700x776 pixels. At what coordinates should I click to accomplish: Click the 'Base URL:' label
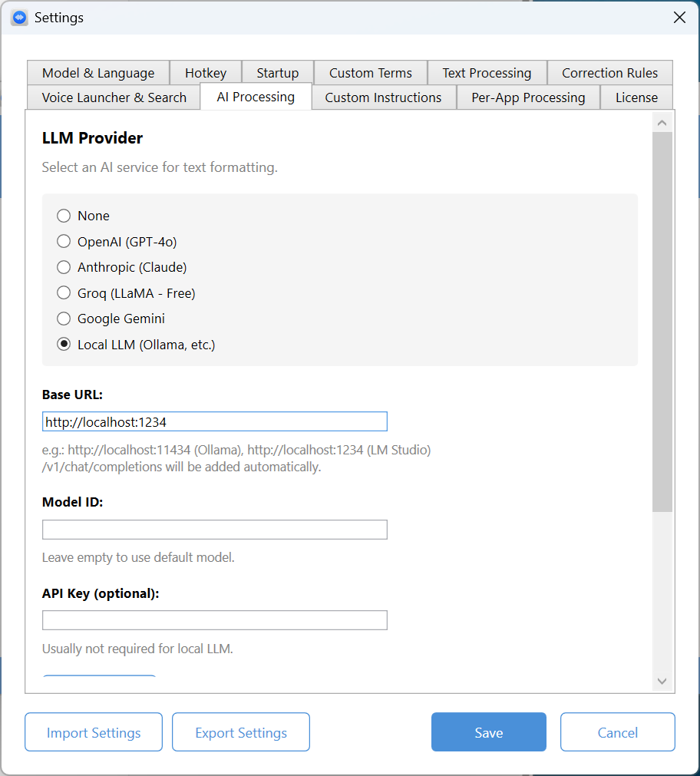(x=72, y=395)
